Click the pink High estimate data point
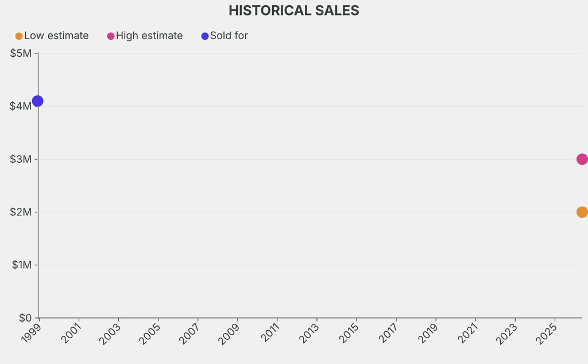The image size is (588, 364). click(x=582, y=159)
